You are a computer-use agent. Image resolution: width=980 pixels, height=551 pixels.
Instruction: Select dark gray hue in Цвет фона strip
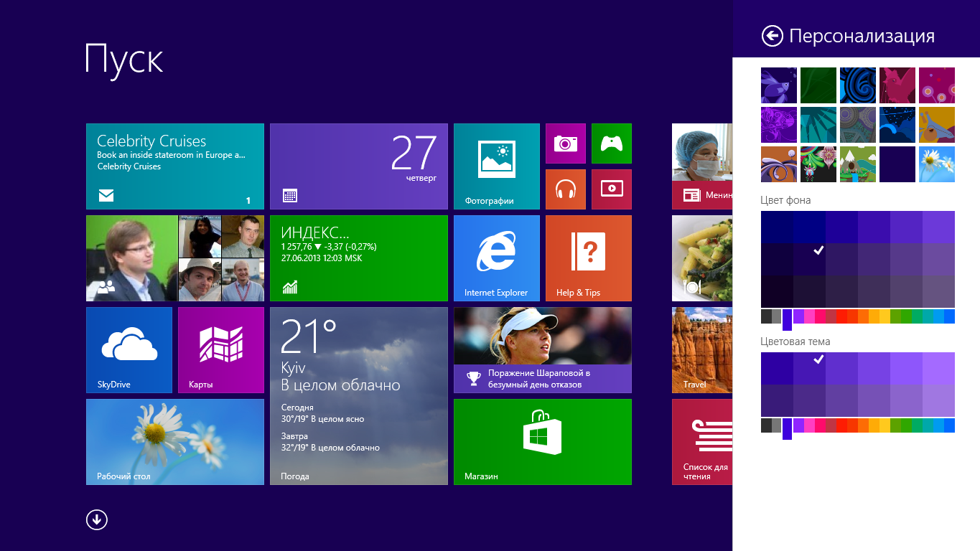click(x=766, y=316)
